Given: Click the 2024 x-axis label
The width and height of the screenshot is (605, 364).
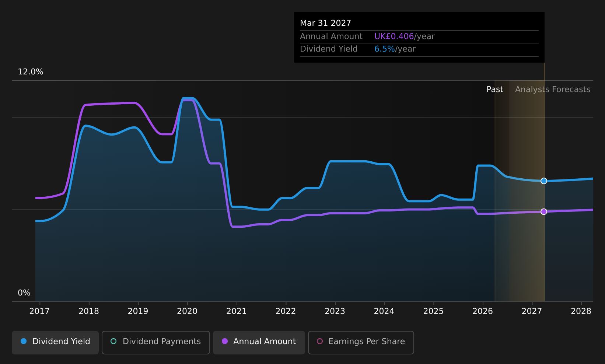Looking at the screenshot, I should coord(384,311).
